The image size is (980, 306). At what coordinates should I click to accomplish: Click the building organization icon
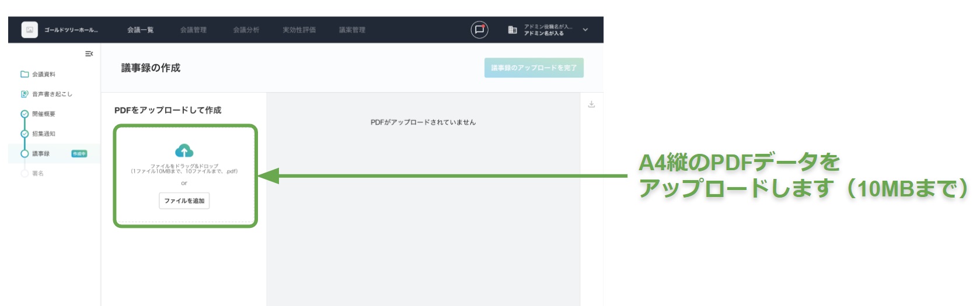point(512,30)
